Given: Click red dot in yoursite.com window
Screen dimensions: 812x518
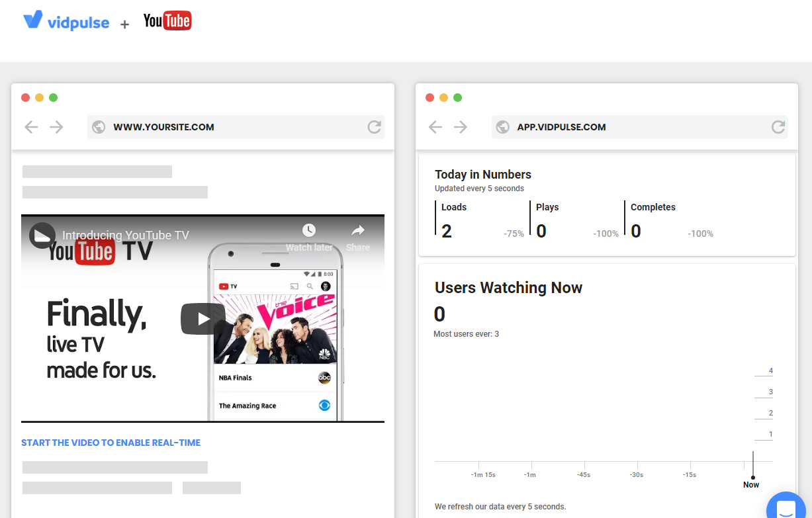Looking at the screenshot, I should coord(25,98).
